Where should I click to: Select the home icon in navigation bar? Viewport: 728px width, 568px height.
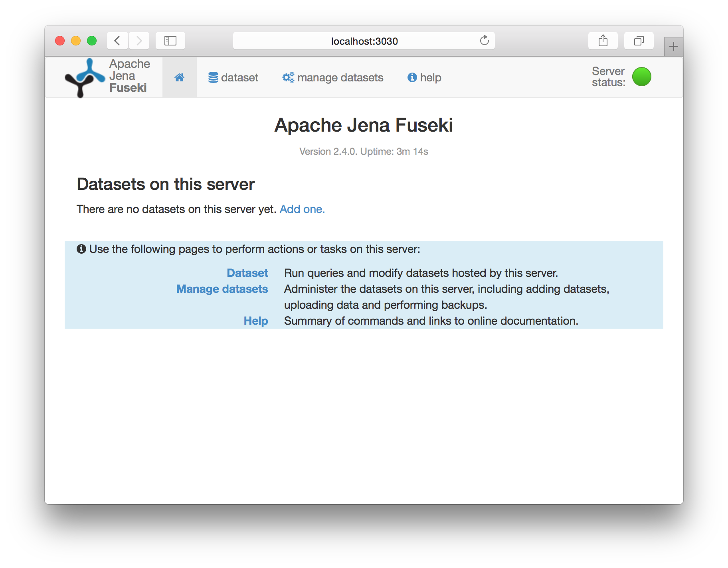[x=179, y=77]
